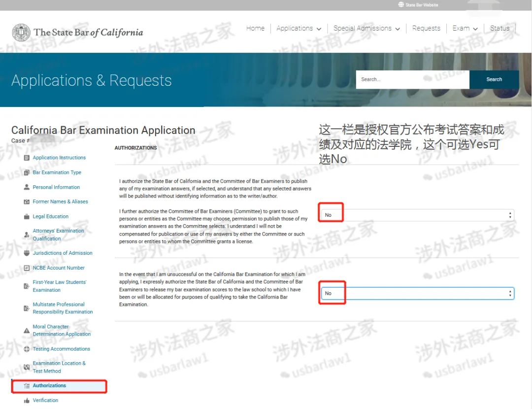The width and height of the screenshot is (532, 409).
Task: Click the Legal Education briefcase icon
Action: coord(27,216)
